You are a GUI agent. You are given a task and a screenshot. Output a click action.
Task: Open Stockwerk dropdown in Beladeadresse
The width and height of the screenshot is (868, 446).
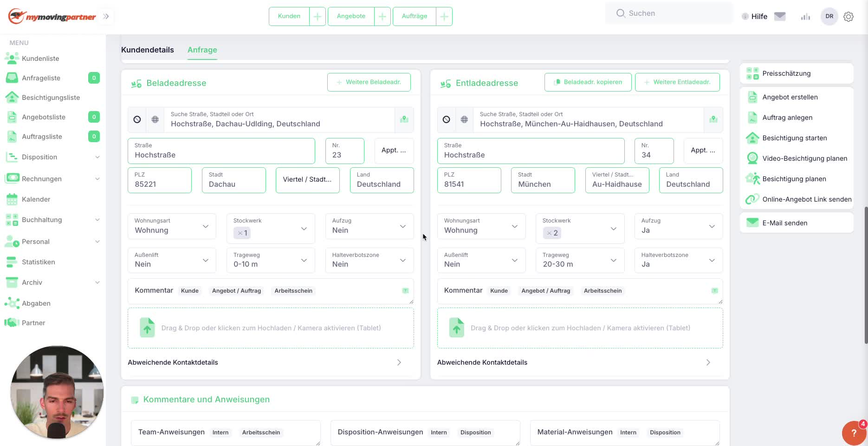tap(271, 228)
